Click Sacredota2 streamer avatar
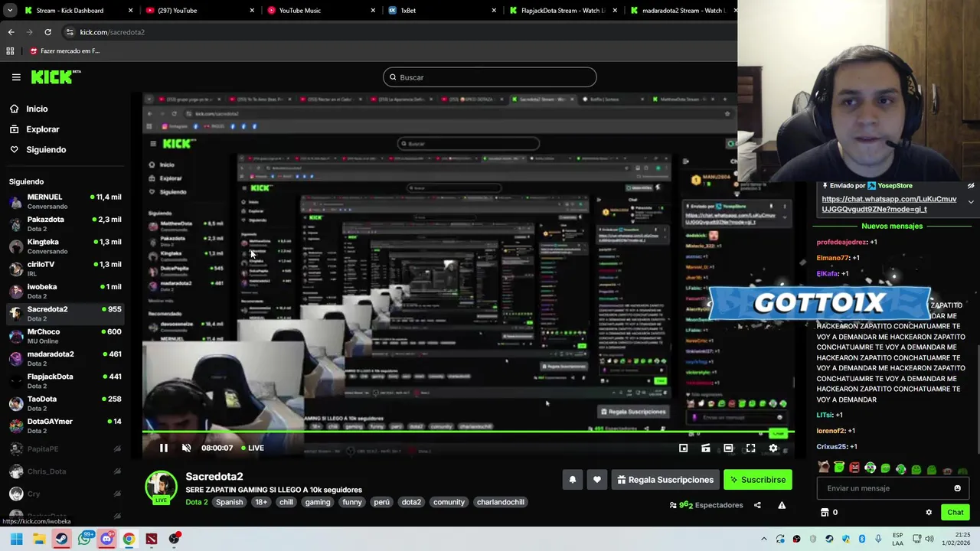Image resolution: width=980 pixels, height=551 pixels. tap(161, 487)
